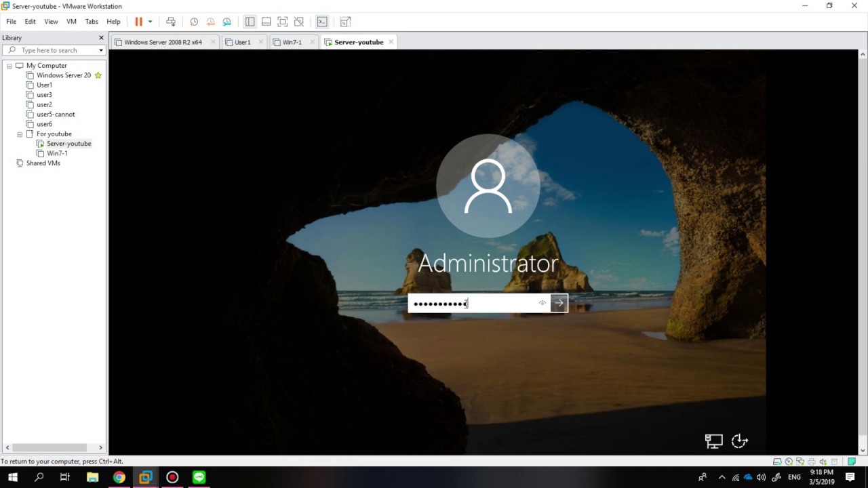This screenshot has width=868, height=488.
Task: Select Shared VMs in the library
Action: [43, 163]
